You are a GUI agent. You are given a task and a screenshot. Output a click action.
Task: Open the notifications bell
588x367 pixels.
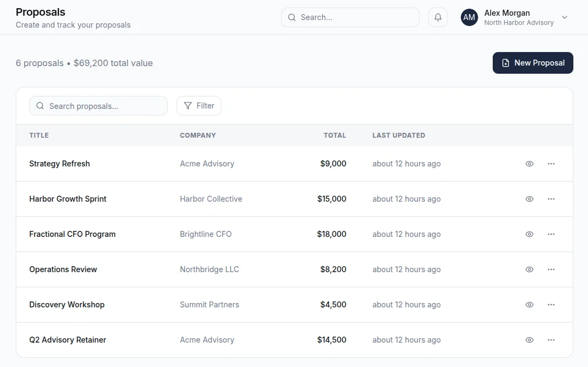coord(437,17)
